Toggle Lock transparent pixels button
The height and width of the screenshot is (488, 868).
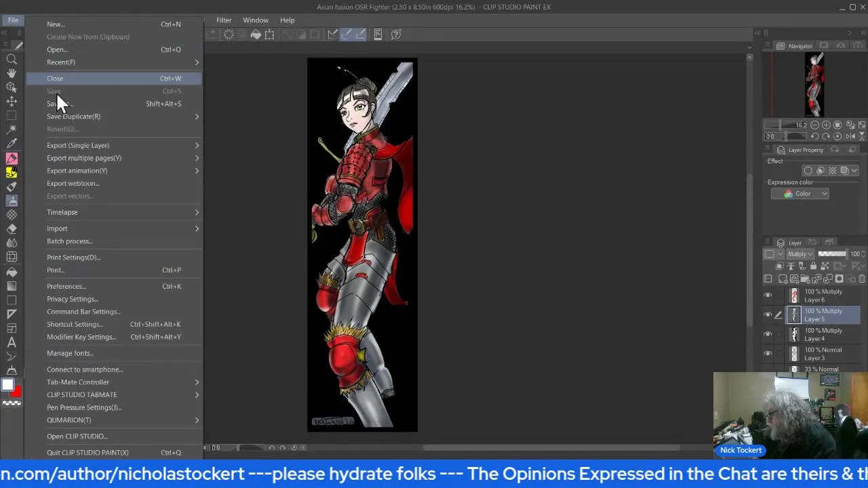coord(823,266)
